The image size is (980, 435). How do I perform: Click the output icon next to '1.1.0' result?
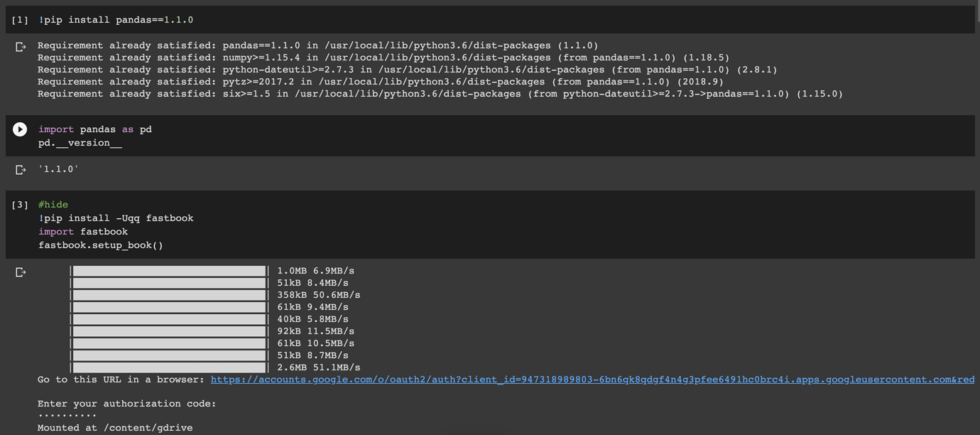tap(20, 169)
